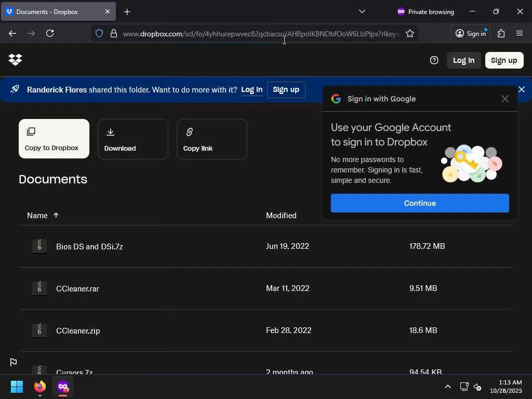Bookmark this page with the star icon

[410, 33]
